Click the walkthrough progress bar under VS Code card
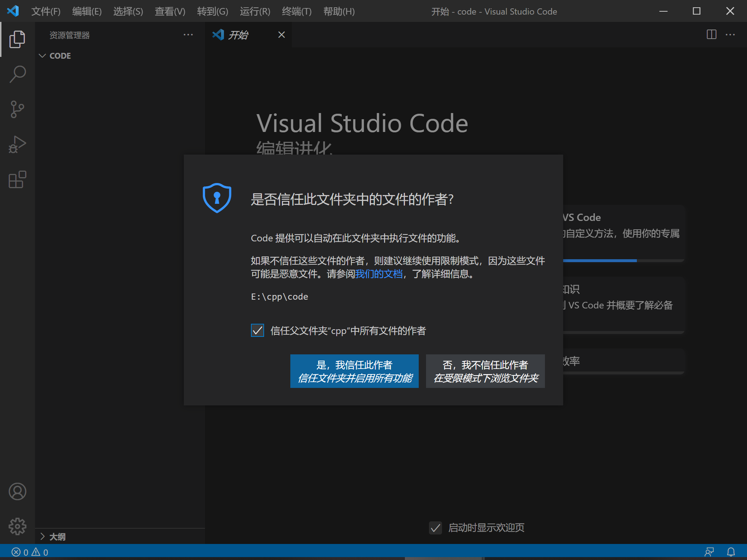 pos(623,260)
